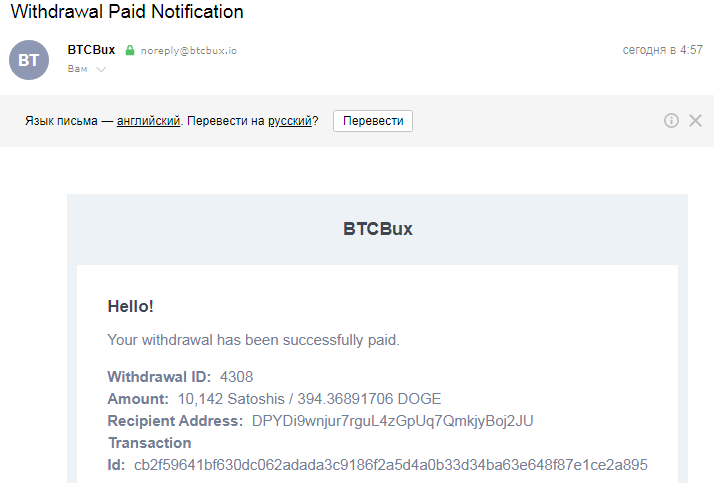Screen dimensions: 714x483
Task: Click the Withdrawal ID value 4308
Action: [x=236, y=377]
